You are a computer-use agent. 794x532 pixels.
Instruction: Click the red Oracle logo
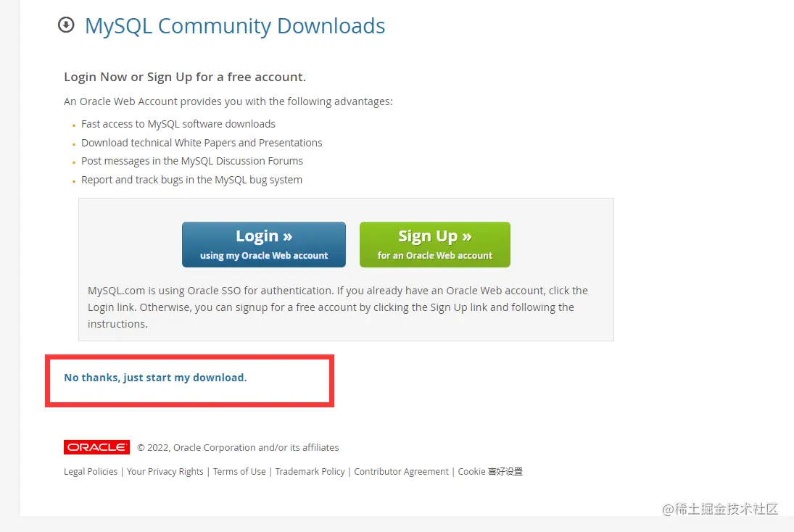[96, 447]
